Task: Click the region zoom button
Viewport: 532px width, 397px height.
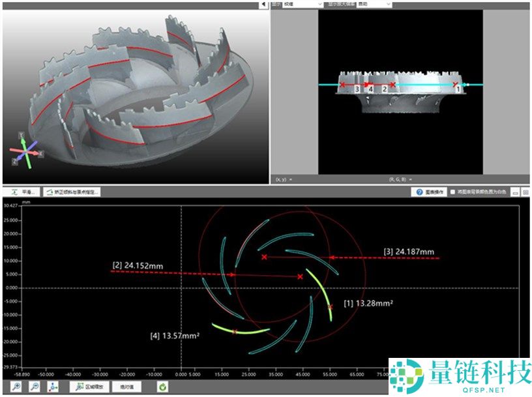Action: pos(89,387)
